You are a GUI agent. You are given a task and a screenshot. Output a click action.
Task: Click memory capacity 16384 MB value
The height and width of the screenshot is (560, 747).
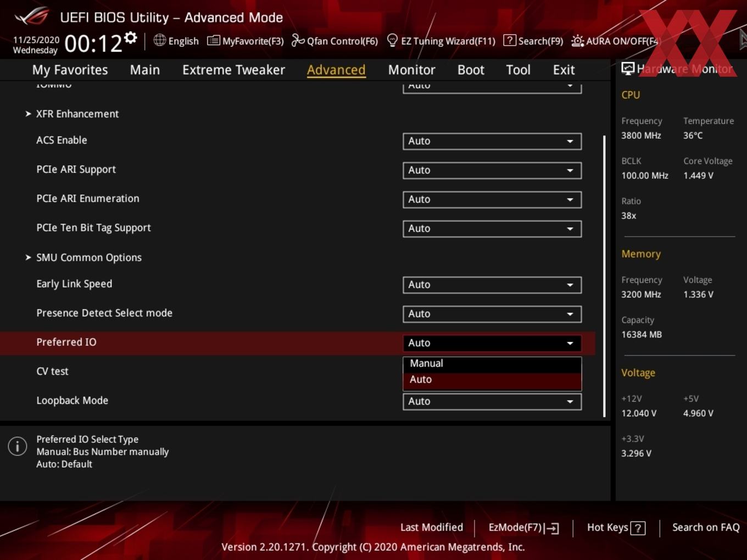(x=642, y=334)
